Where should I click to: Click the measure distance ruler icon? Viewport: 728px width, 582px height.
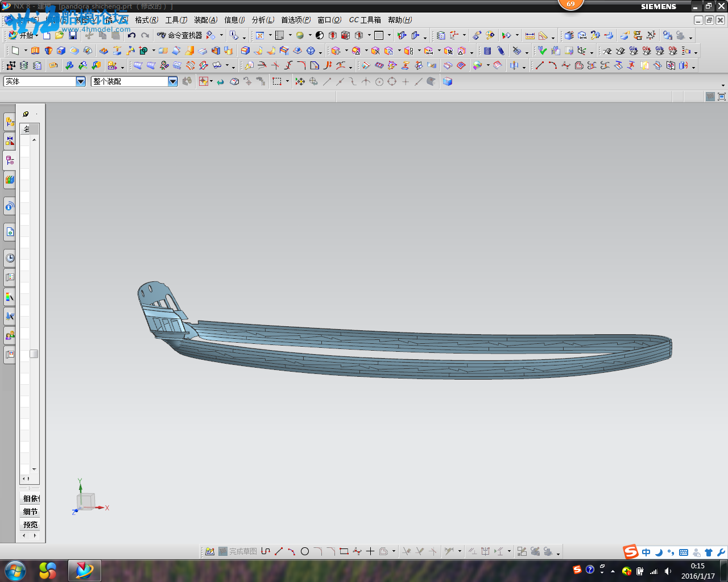(530, 35)
